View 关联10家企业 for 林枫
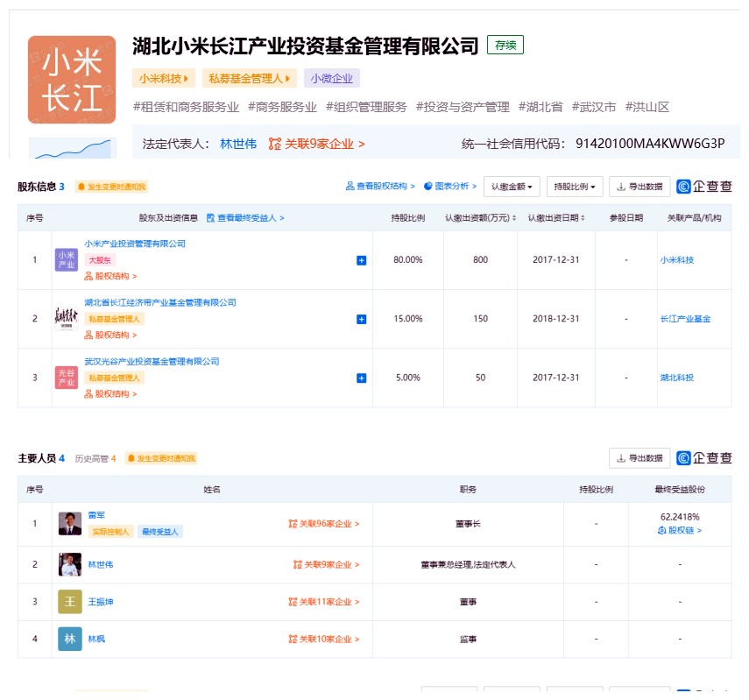Viewport: 749px width, 700px height. point(324,639)
